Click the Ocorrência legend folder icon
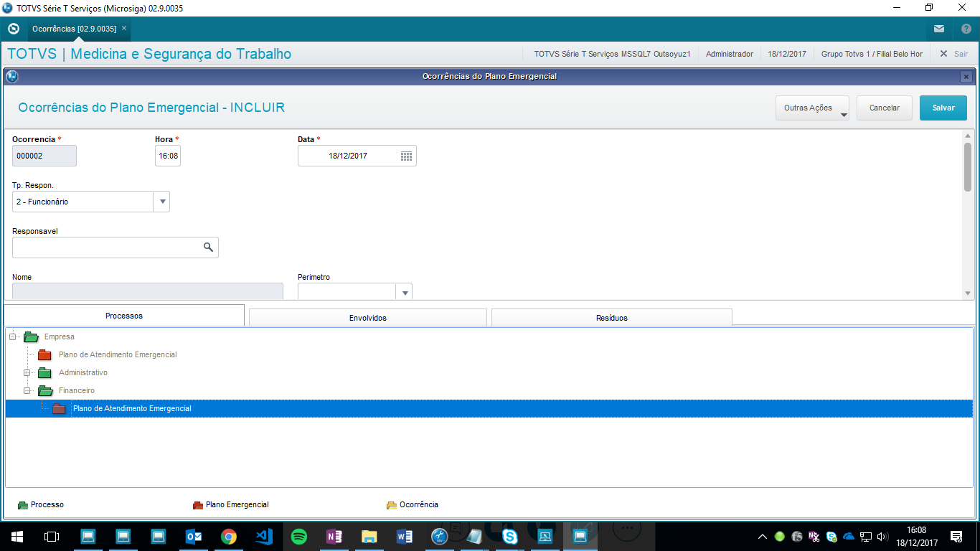Screen dimensions: 980x551 [x=392, y=505]
